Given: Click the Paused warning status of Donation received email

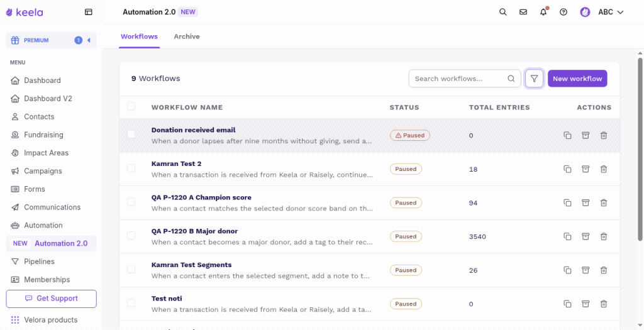Looking at the screenshot, I should pos(410,135).
